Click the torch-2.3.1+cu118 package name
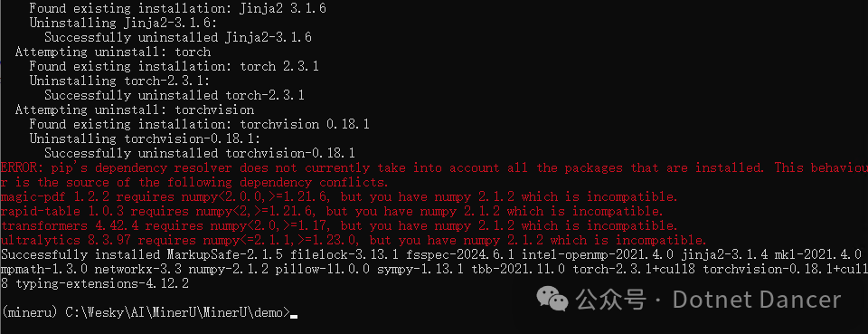This screenshot has height=334, width=868. pyautogui.click(x=635, y=269)
